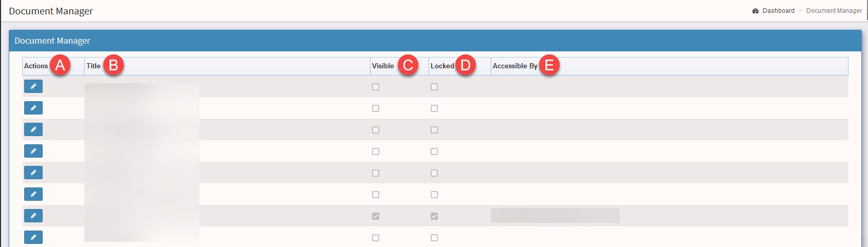Image resolution: width=868 pixels, height=247 pixels.
Task: Click the last row's edit pencil button
Action: [x=33, y=237]
